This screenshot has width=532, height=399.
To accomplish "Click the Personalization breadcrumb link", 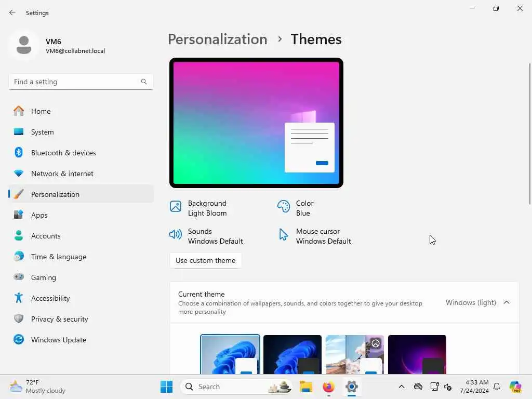I will (218, 39).
